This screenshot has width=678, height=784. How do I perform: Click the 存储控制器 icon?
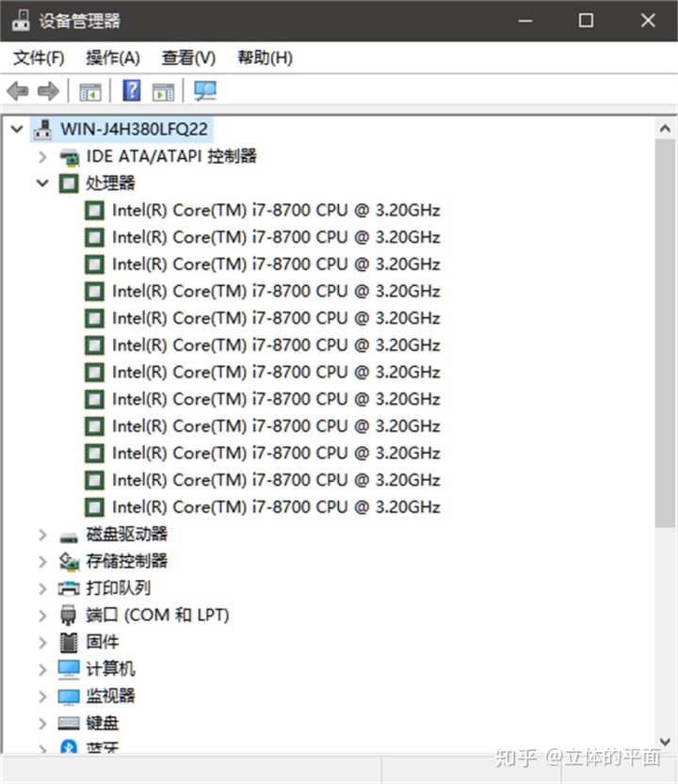69,562
